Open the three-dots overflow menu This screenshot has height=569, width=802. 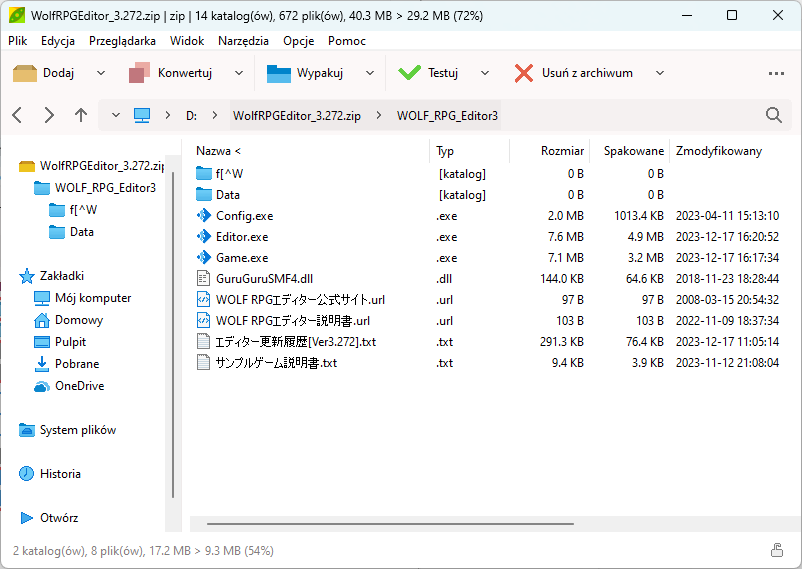tap(776, 74)
